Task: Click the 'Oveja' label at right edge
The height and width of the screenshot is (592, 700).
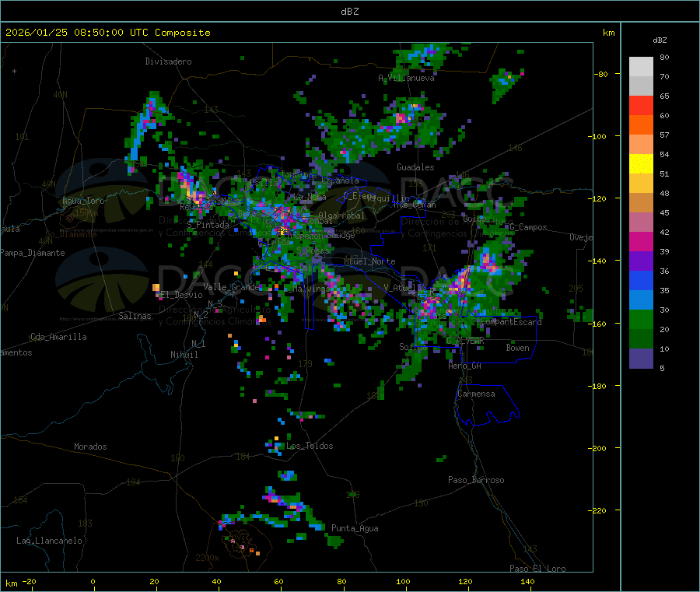Action: pos(581,237)
